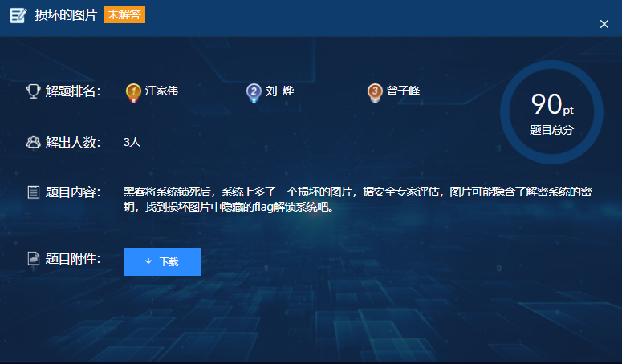Click the challenge title 损坏的图片
Image resolution: width=622 pixels, height=364 pixels.
(x=66, y=15)
